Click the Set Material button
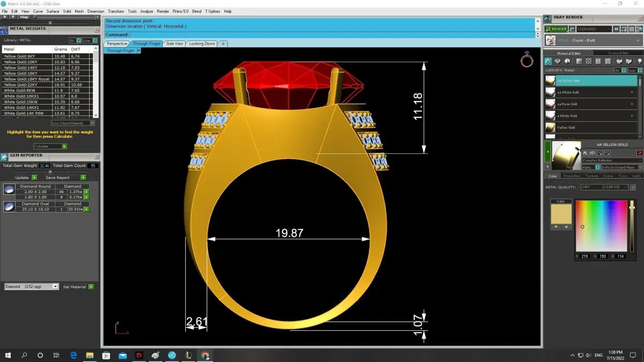The height and width of the screenshot is (362, 644). pyautogui.click(x=78, y=287)
